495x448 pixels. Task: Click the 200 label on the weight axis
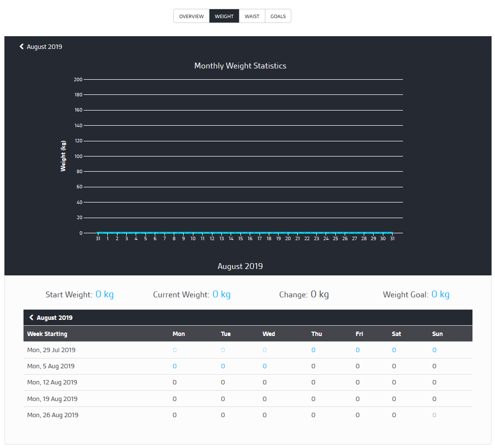point(78,79)
